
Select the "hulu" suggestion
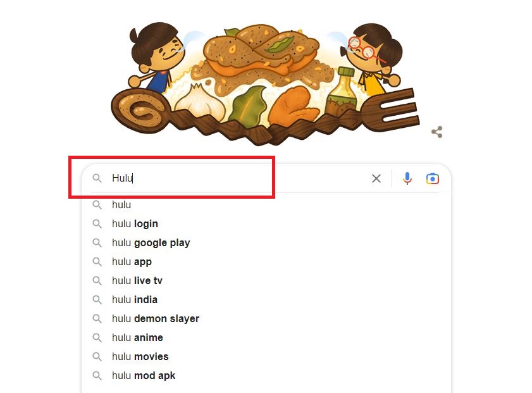pyautogui.click(x=121, y=204)
